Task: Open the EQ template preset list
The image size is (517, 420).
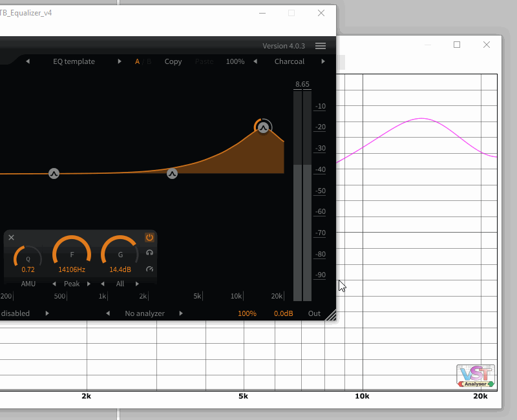Action: click(x=74, y=61)
